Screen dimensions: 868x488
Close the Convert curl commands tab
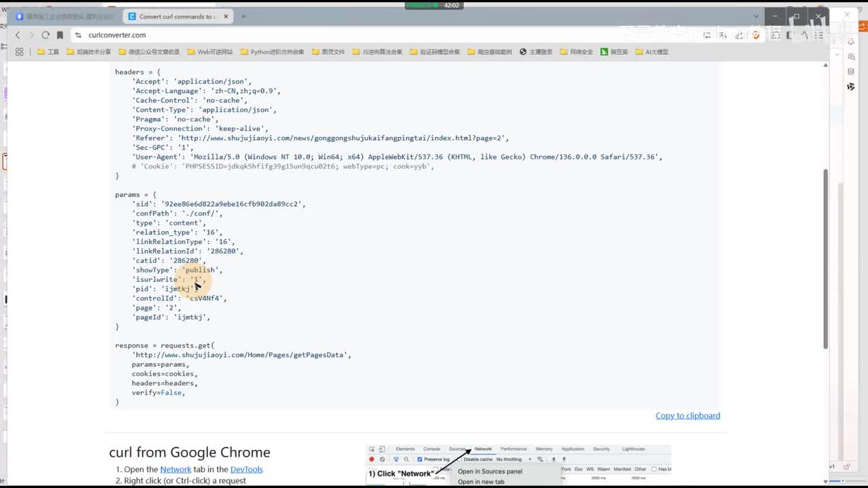click(226, 16)
